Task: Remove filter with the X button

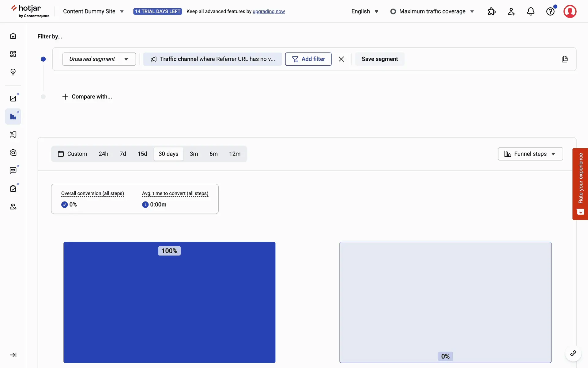Action: pos(341,59)
